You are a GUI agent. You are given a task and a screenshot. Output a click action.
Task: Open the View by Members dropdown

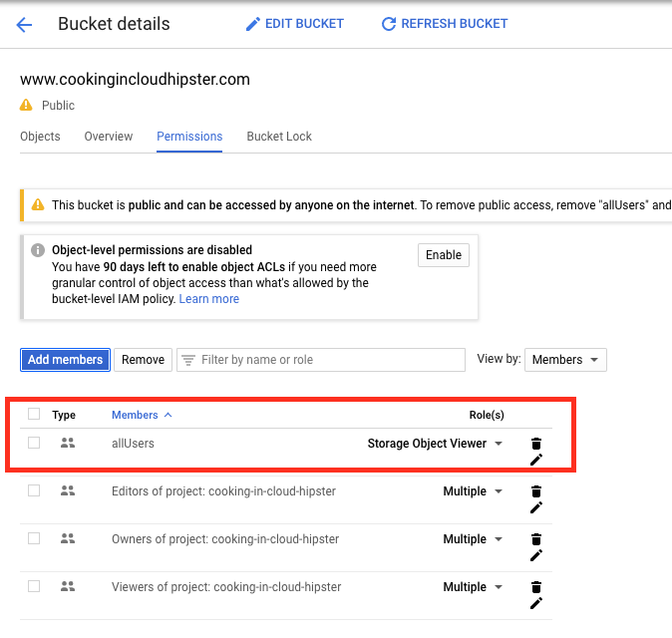(x=565, y=360)
